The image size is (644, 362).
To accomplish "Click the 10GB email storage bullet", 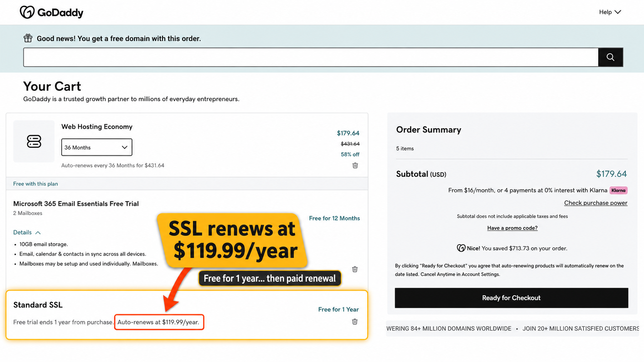I will tap(44, 244).
